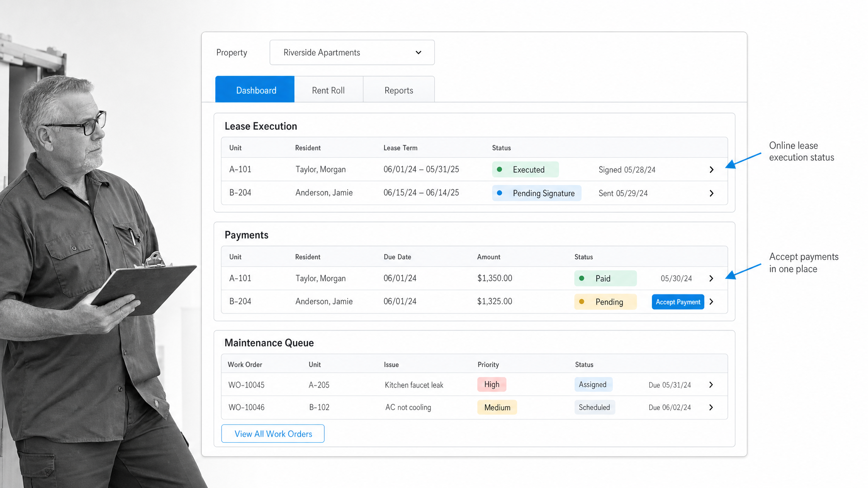Click the High priority tag
The width and height of the screenshot is (868, 488).
click(492, 384)
